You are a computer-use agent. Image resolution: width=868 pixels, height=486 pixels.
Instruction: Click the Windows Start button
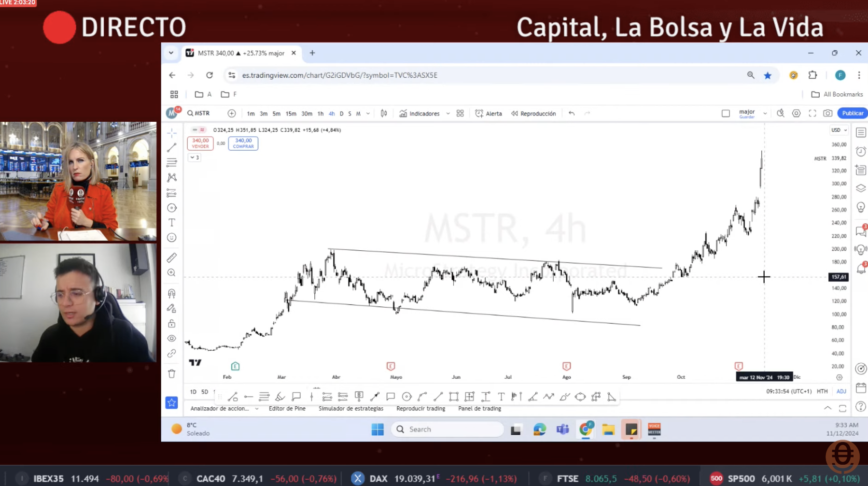(378, 429)
